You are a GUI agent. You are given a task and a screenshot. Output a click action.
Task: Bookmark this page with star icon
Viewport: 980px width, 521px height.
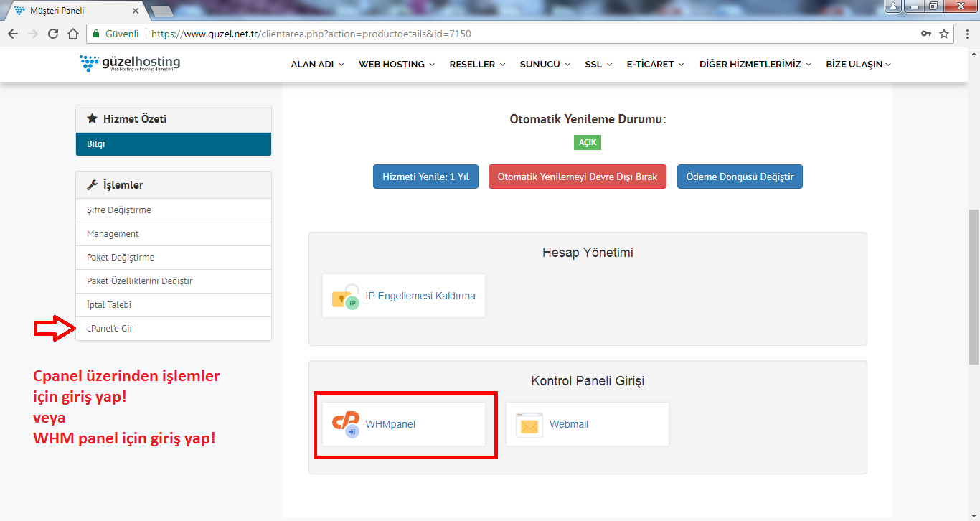[x=944, y=34]
